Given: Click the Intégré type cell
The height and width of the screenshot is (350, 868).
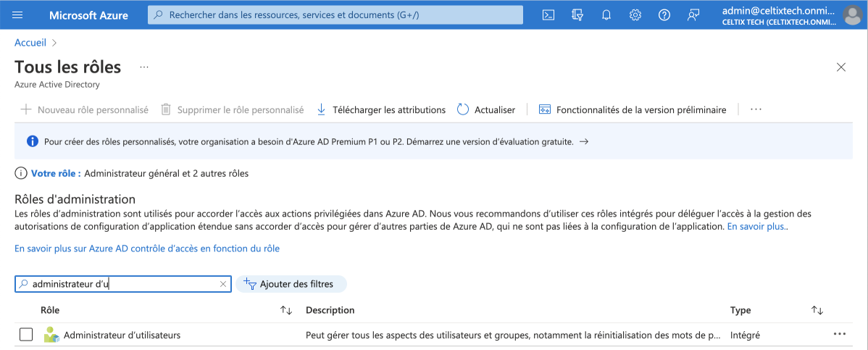Looking at the screenshot, I should [x=745, y=335].
